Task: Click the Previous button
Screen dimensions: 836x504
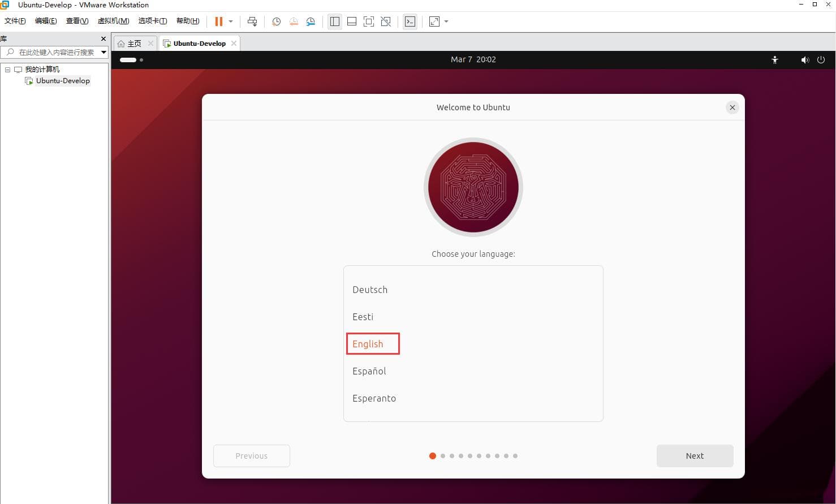Action: pyautogui.click(x=252, y=456)
